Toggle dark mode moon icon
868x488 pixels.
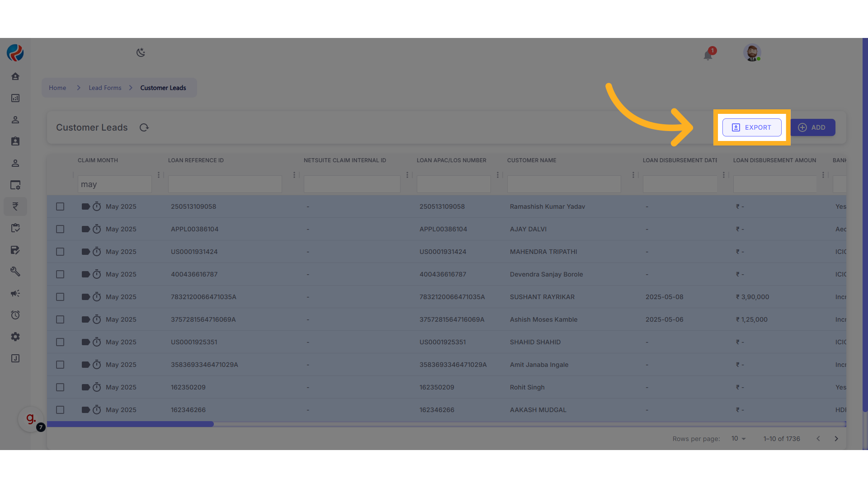[x=141, y=52]
